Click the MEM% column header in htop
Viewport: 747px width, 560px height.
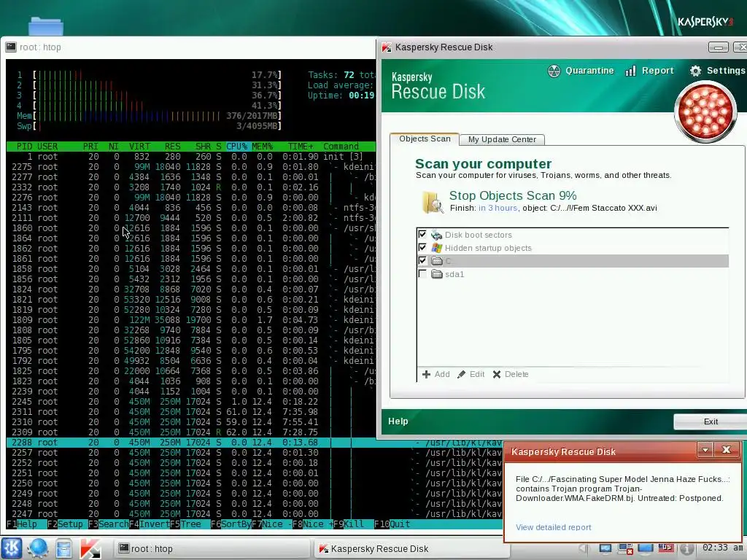click(262, 146)
